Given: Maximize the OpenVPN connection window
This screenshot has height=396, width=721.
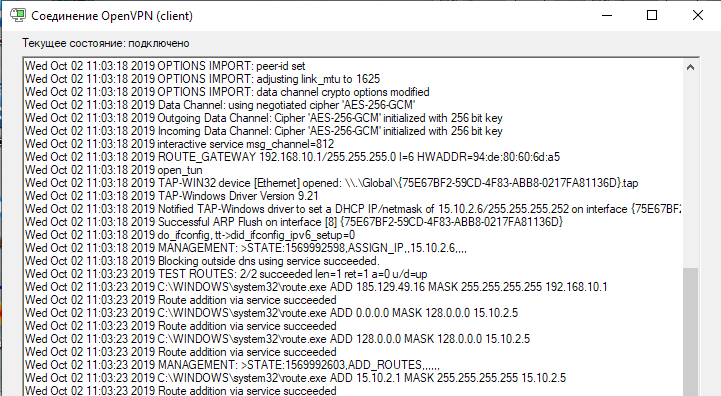Looking at the screenshot, I should tap(652, 15).
